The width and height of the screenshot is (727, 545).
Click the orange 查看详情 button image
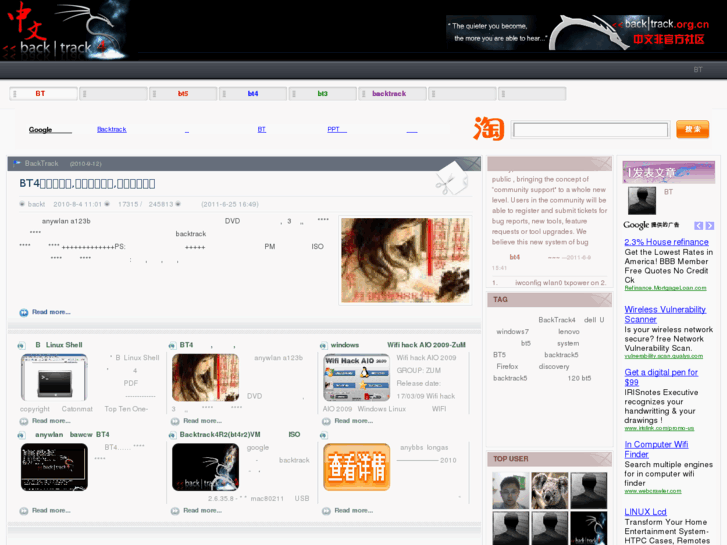[x=357, y=467]
